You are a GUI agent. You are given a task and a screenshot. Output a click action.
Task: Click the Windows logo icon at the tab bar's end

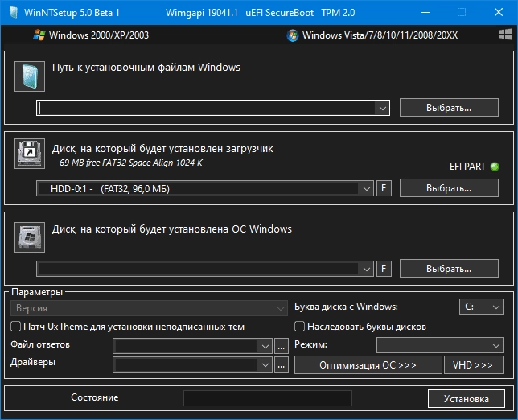(x=505, y=34)
